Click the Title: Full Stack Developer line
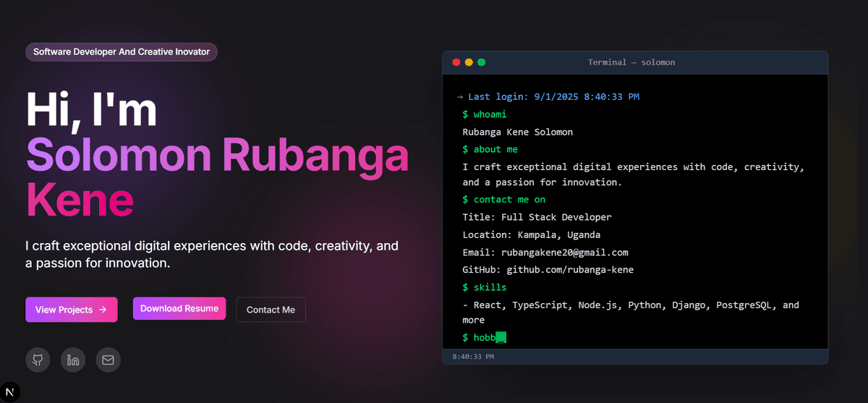868x403 pixels. coord(537,217)
